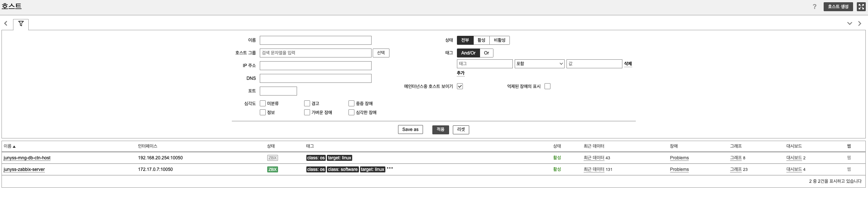Screen dimensions: 868x203
Task: Open 그래프 23 link
Action: click(736, 169)
